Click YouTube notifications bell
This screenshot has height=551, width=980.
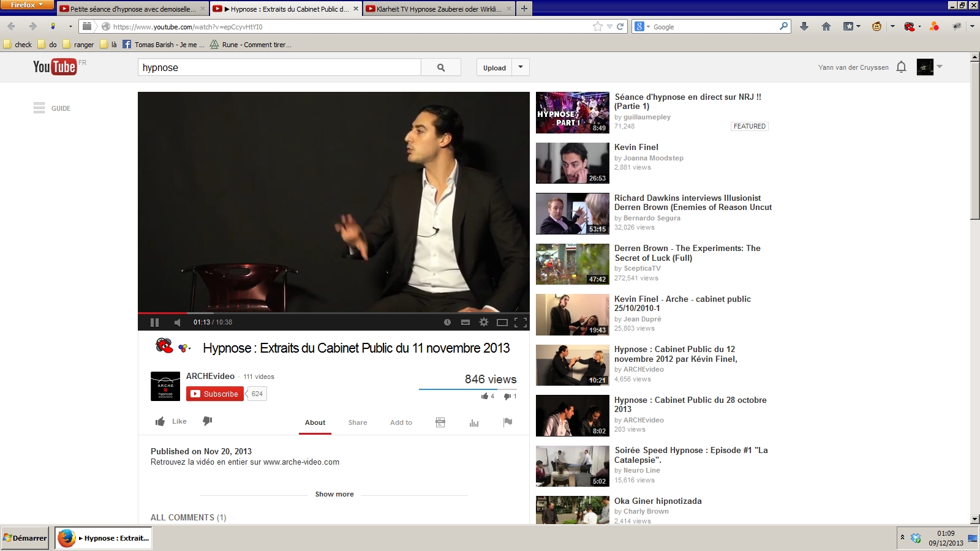click(x=901, y=67)
